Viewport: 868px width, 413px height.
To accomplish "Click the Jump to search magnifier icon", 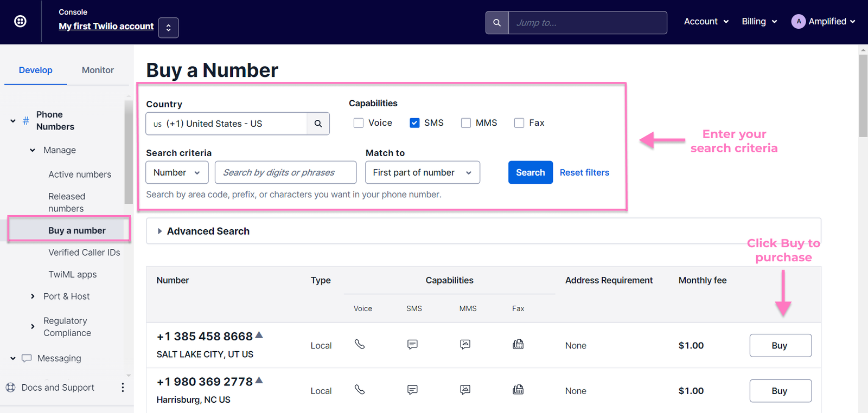I will (x=497, y=23).
